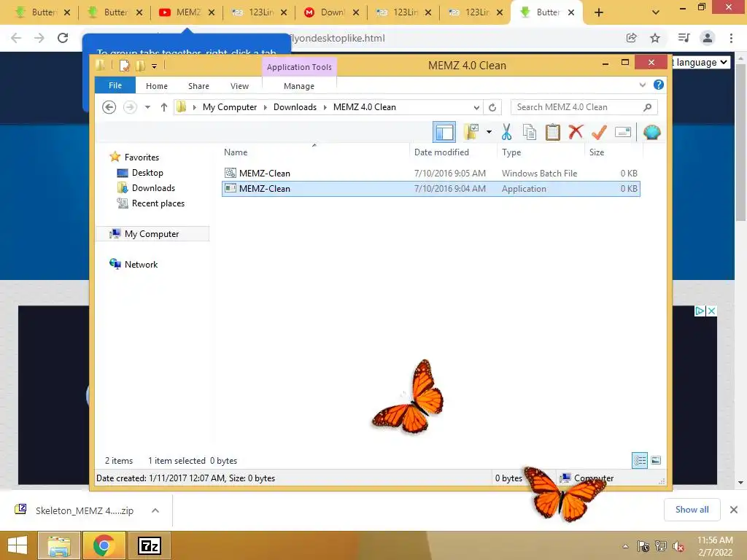Click Chrome's share page icon
747x560 pixels.
point(631,38)
